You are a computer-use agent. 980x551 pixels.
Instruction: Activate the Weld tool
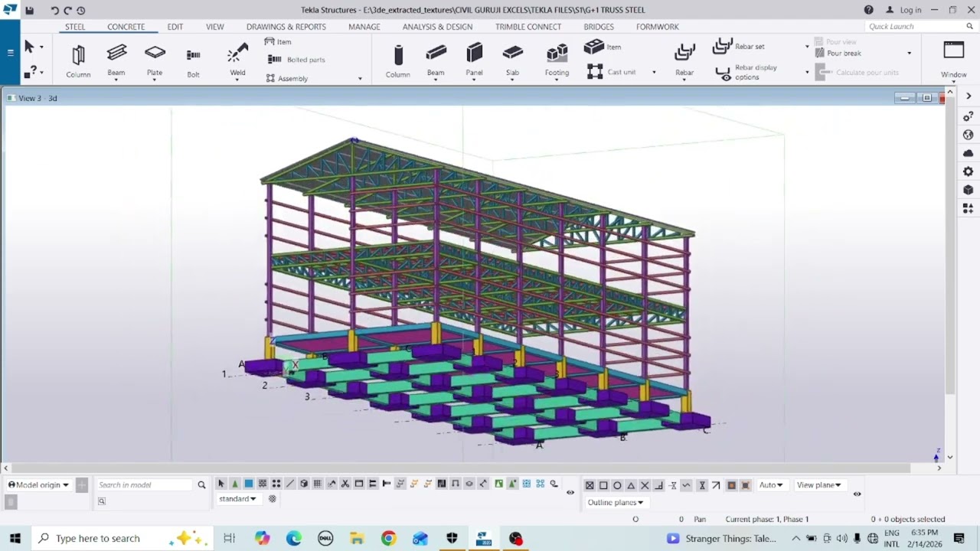click(237, 60)
